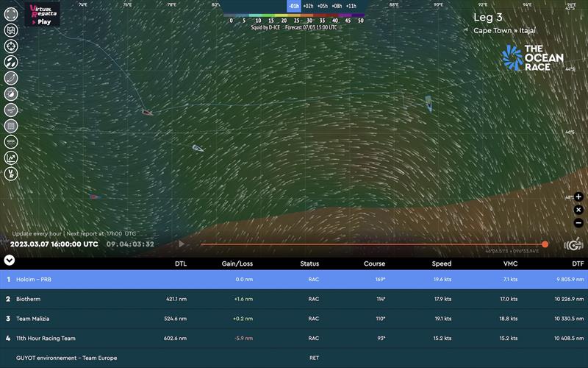
Task: Toggle the wind display icon
Action: (11, 110)
